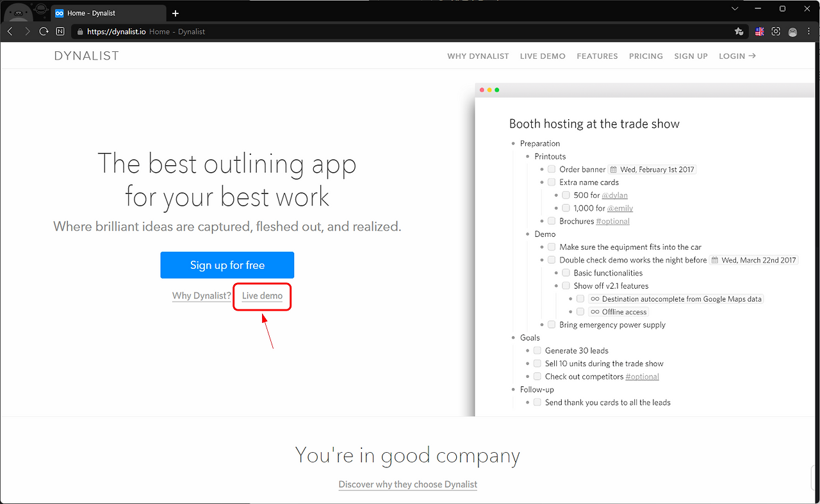Screen dimensions: 820x504
Task: Click the @emily mention link
Action: click(620, 208)
